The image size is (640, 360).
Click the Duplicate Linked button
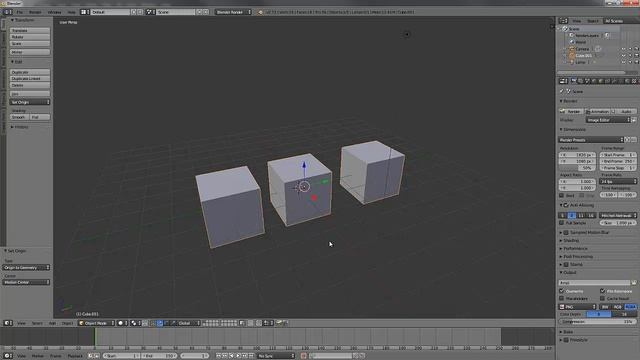pos(30,78)
